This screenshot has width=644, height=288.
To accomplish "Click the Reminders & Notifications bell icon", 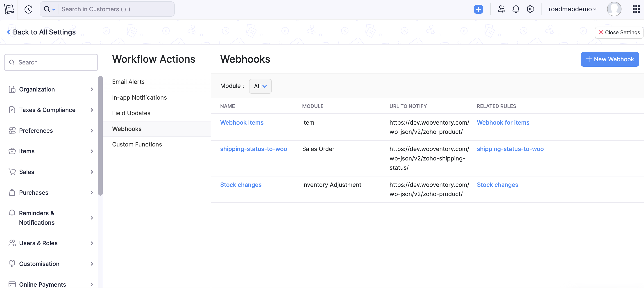I will 12,213.
